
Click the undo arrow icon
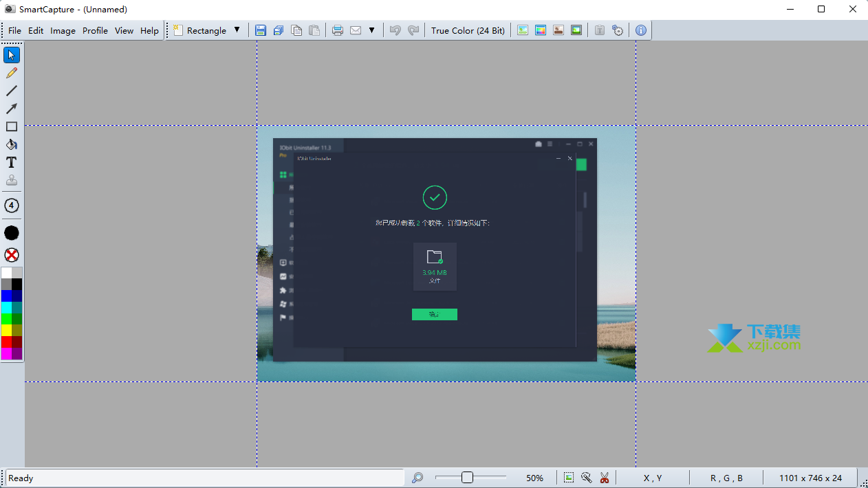[395, 30]
